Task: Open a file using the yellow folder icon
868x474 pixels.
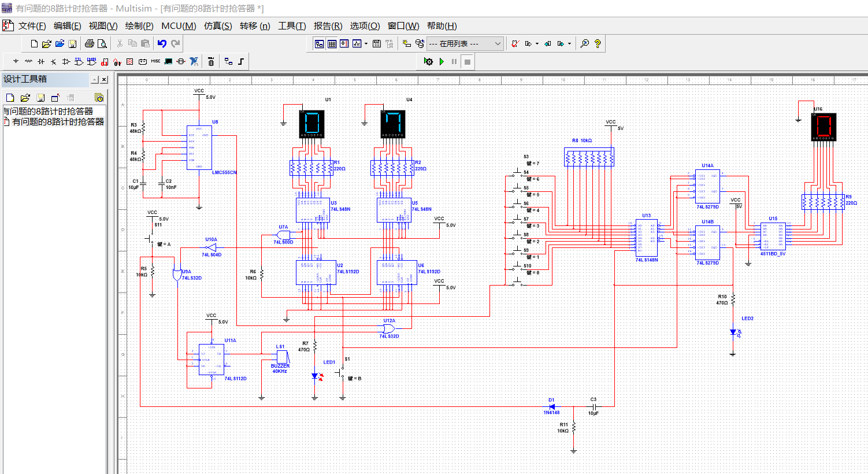Action: point(47,43)
